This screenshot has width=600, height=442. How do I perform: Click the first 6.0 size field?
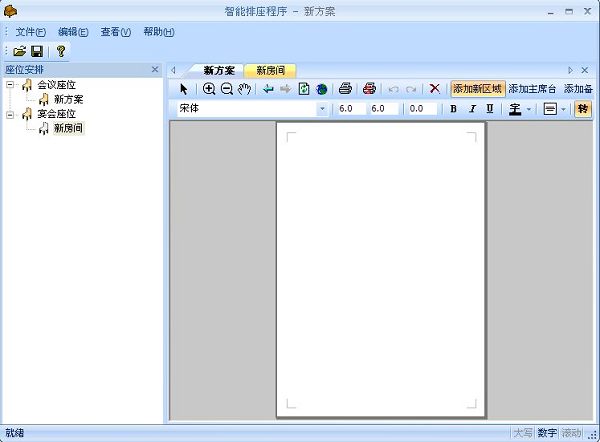click(x=352, y=109)
